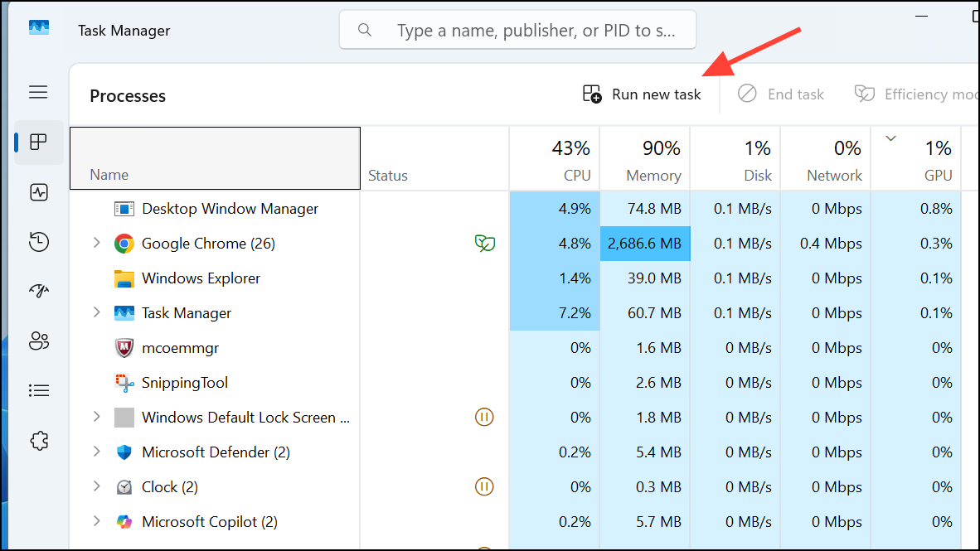Open the Startup apps sidebar icon
Image resolution: width=980 pixels, height=551 pixels.
tap(38, 291)
